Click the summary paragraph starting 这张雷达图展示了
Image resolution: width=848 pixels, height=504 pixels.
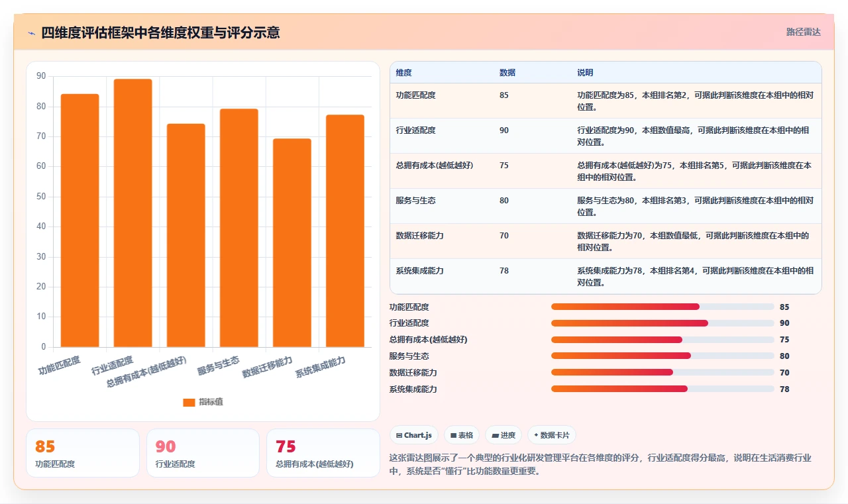click(600, 464)
